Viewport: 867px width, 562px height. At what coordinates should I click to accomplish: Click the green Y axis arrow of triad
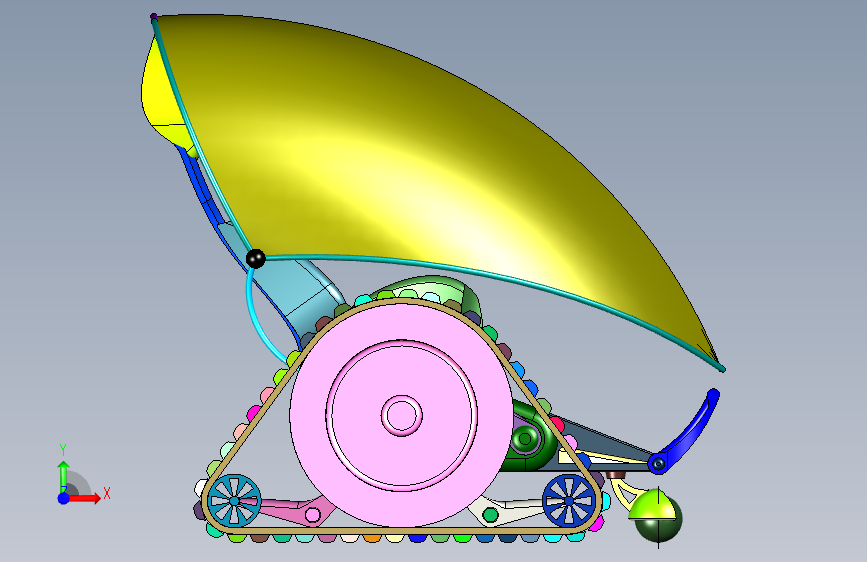pyautogui.click(x=63, y=476)
